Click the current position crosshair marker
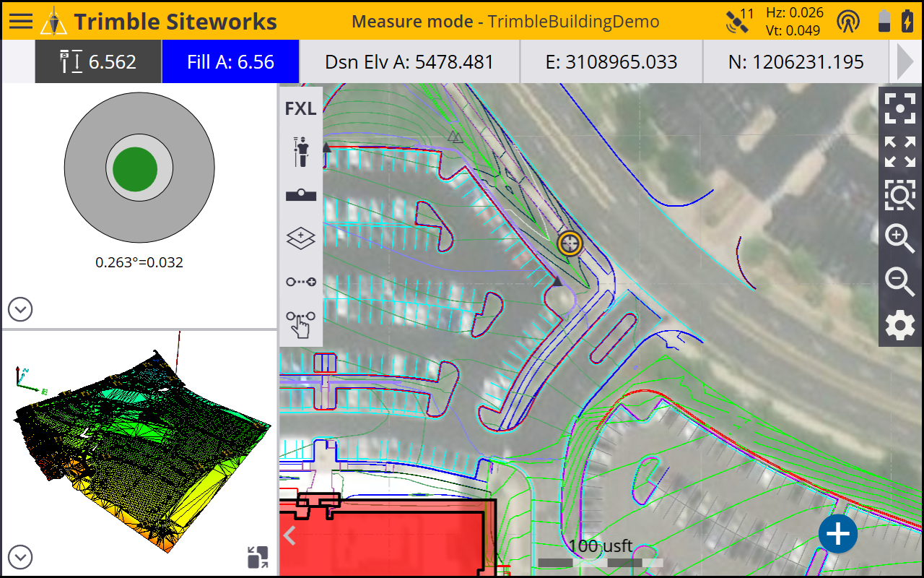The height and width of the screenshot is (578, 924). (x=570, y=243)
